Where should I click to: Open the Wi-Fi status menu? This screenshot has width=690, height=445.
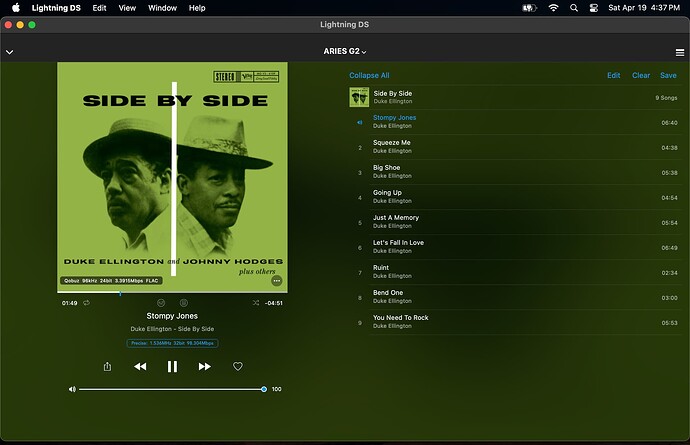point(554,8)
